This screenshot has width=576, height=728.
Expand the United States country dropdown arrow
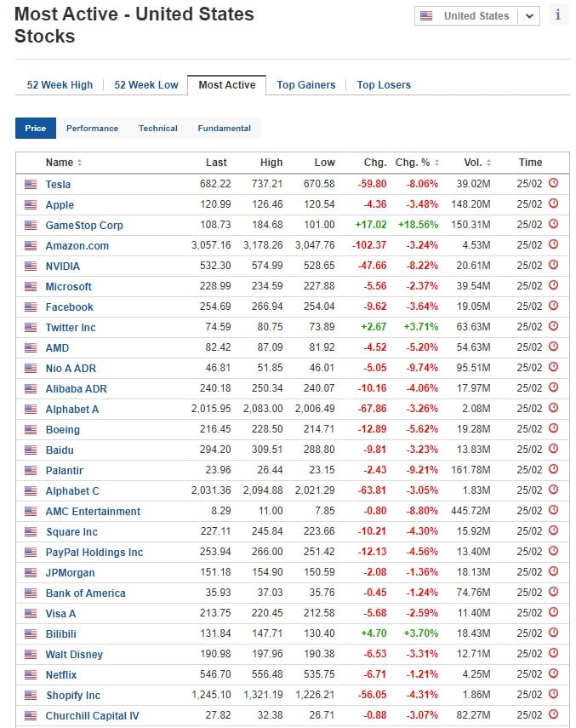click(529, 16)
